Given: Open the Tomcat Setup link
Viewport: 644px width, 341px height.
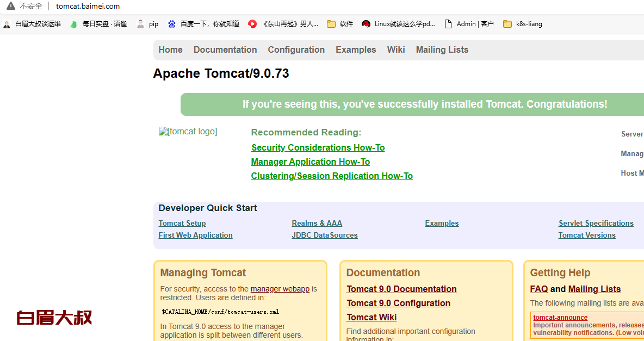Looking at the screenshot, I should 182,223.
